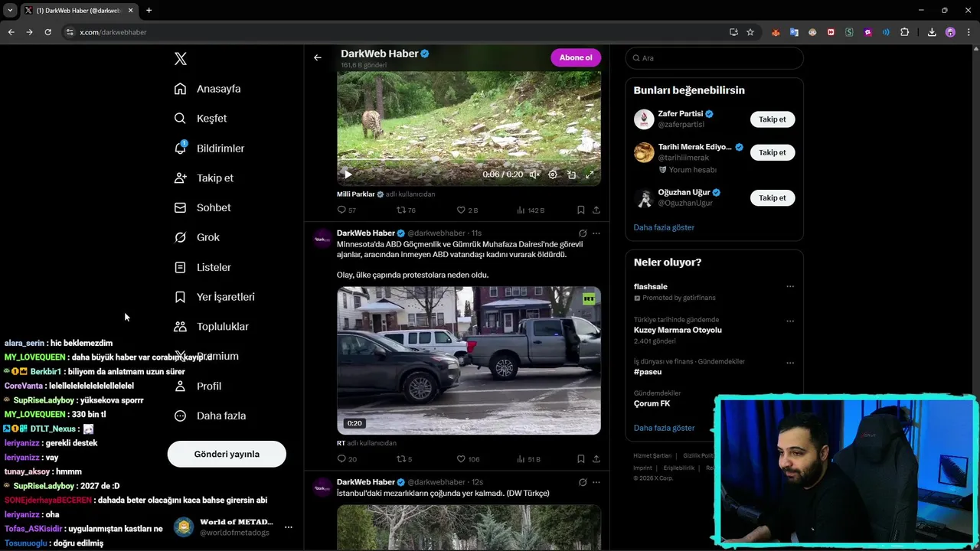Play the Milli Parklar video
The image size is (980, 551).
(x=348, y=174)
